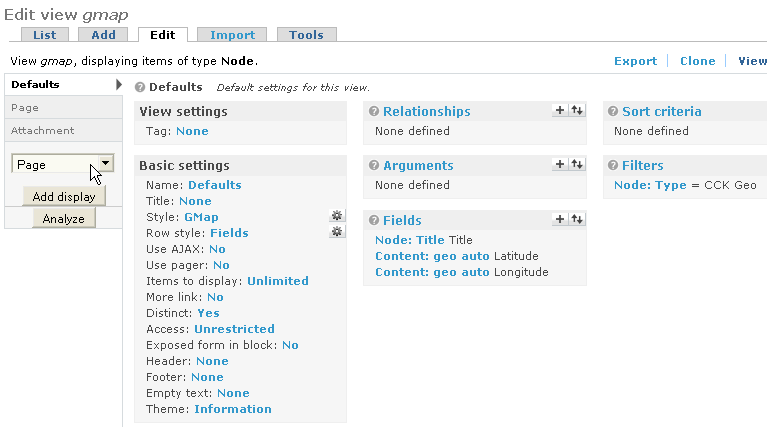The width and height of the screenshot is (767, 427).
Task: Click the Clone link
Action: (697, 61)
